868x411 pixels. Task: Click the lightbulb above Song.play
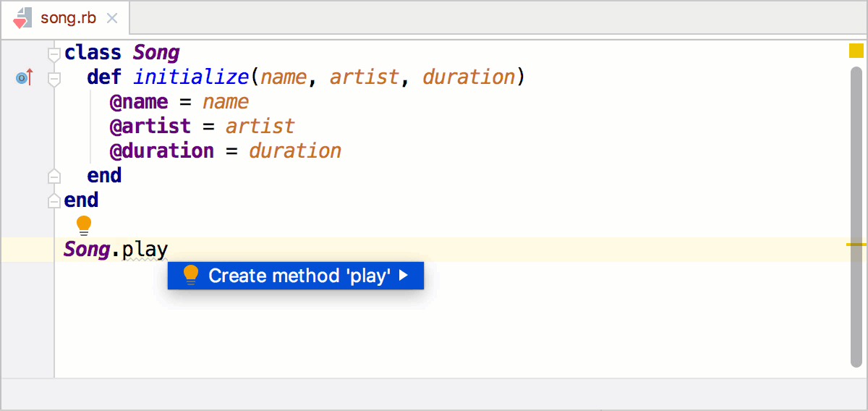[84, 225]
